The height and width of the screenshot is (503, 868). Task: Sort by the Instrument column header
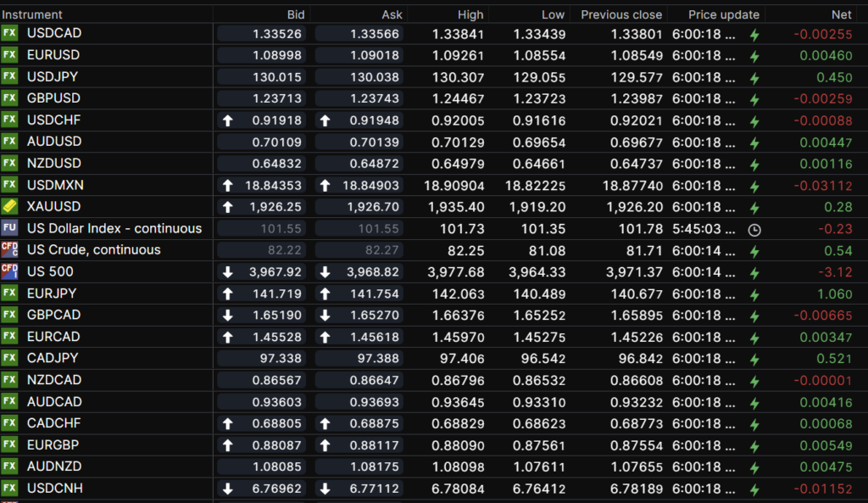click(32, 14)
